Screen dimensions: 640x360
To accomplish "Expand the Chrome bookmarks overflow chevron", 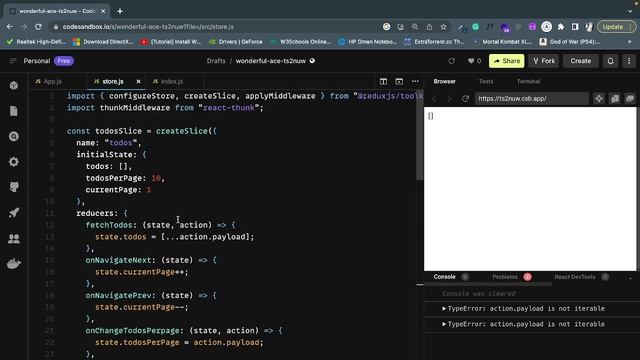I will coord(629,42).
